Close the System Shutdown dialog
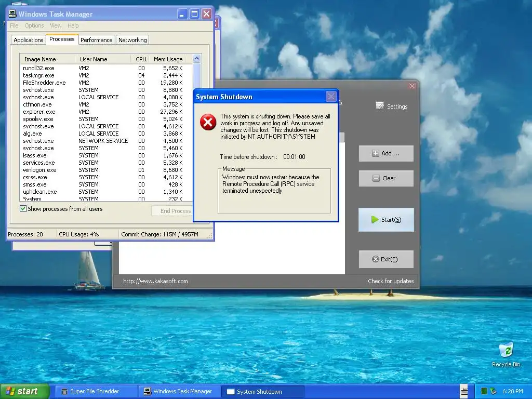This screenshot has width=532, height=399. (331, 96)
